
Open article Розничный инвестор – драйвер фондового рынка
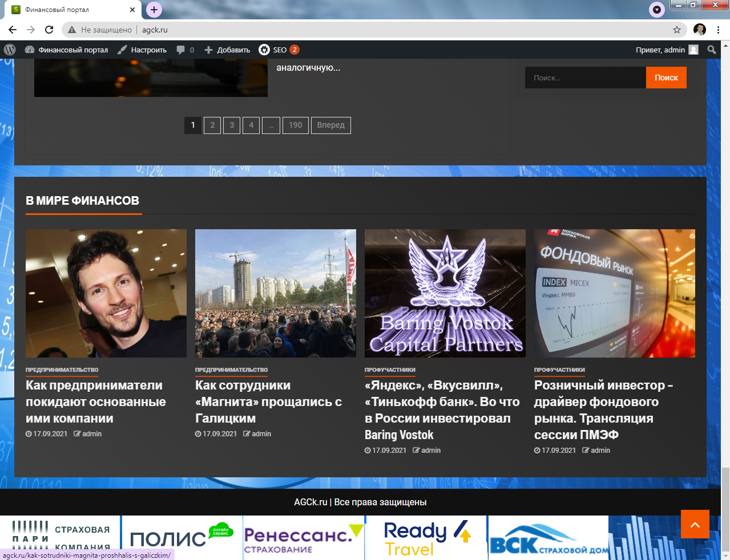604,410
